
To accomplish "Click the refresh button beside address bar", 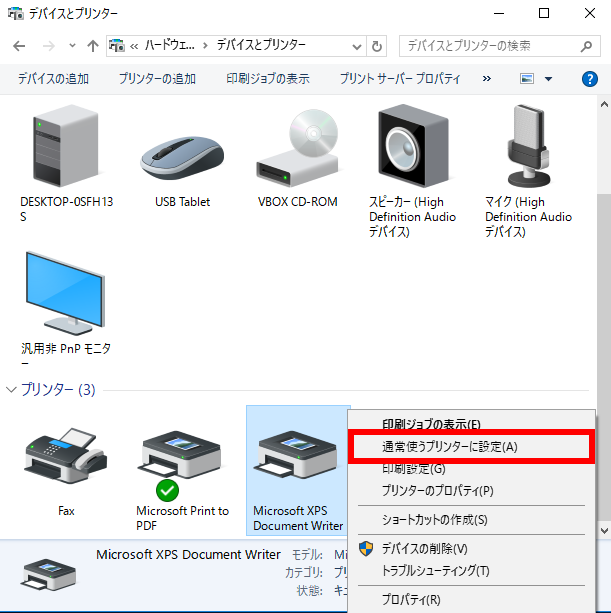I will pyautogui.click(x=377, y=46).
